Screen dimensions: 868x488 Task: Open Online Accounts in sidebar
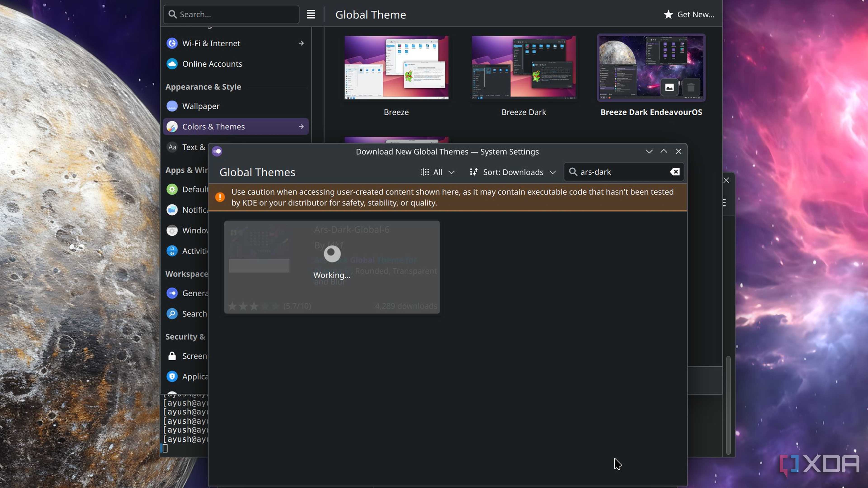(236, 64)
